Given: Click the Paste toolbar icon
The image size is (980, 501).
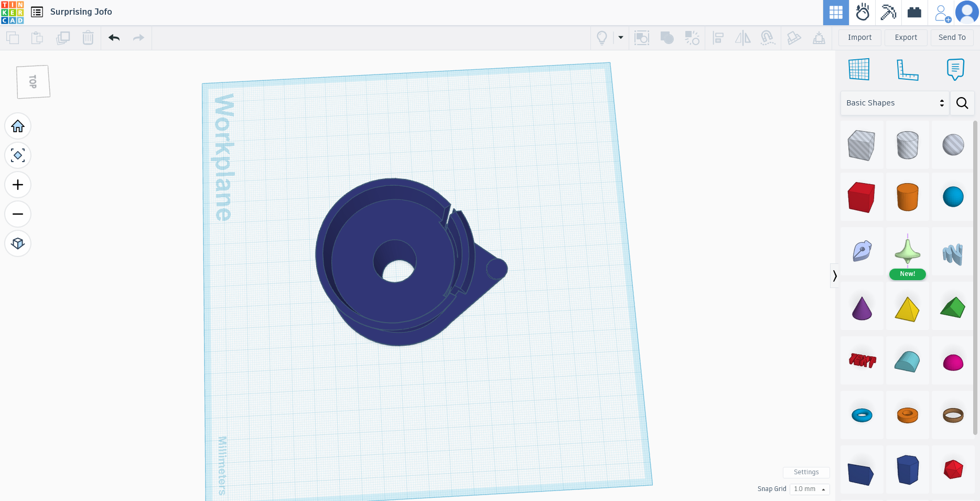Looking at the screenshot, I should [x=37, y=38].
